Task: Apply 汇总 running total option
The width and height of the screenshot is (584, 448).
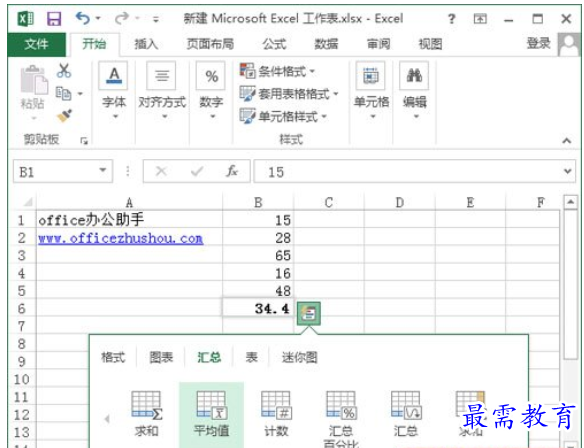Action: coord(406,414)
